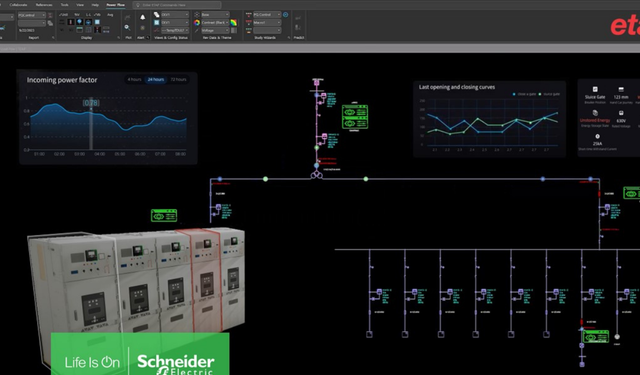Select the 4 hours range button
Viewport: 640px width, 375px height.
point(134,80)
